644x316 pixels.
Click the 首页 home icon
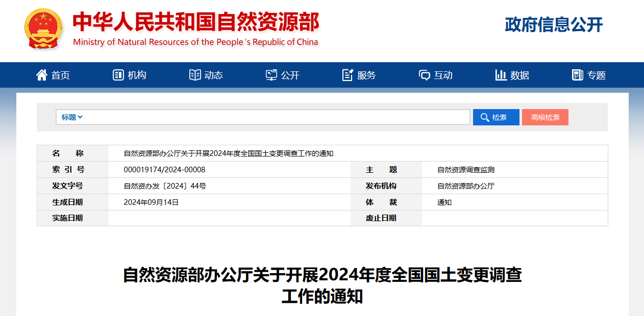pyautogui.click(x=41, y=74)
